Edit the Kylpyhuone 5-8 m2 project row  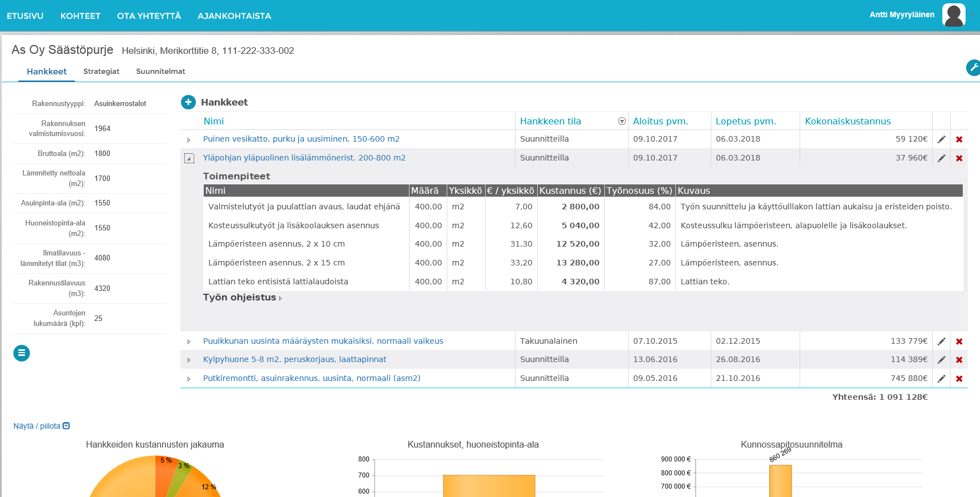[942, 360]
